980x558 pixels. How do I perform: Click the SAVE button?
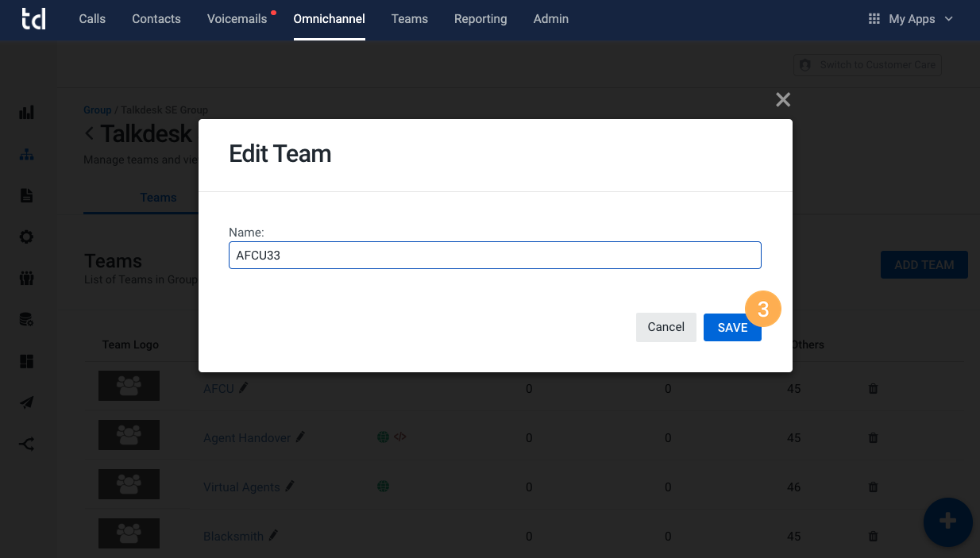pos(732,327)
